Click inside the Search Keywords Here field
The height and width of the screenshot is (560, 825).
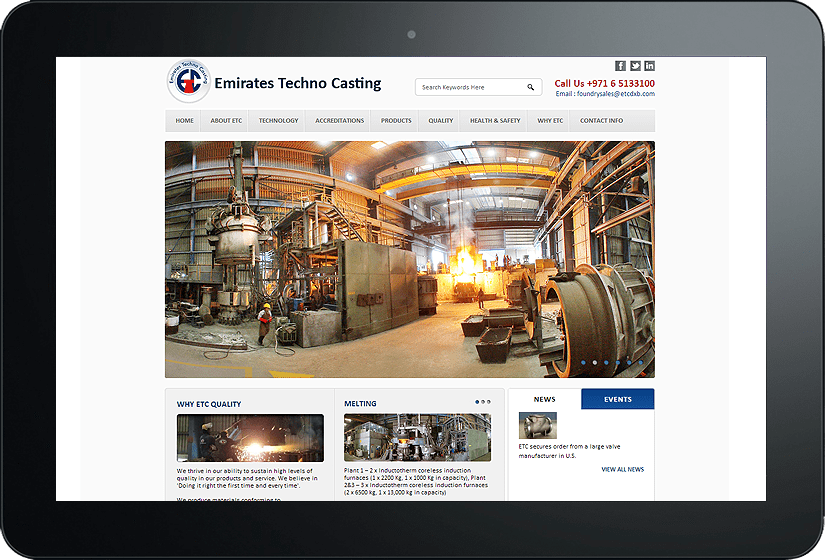468,88
